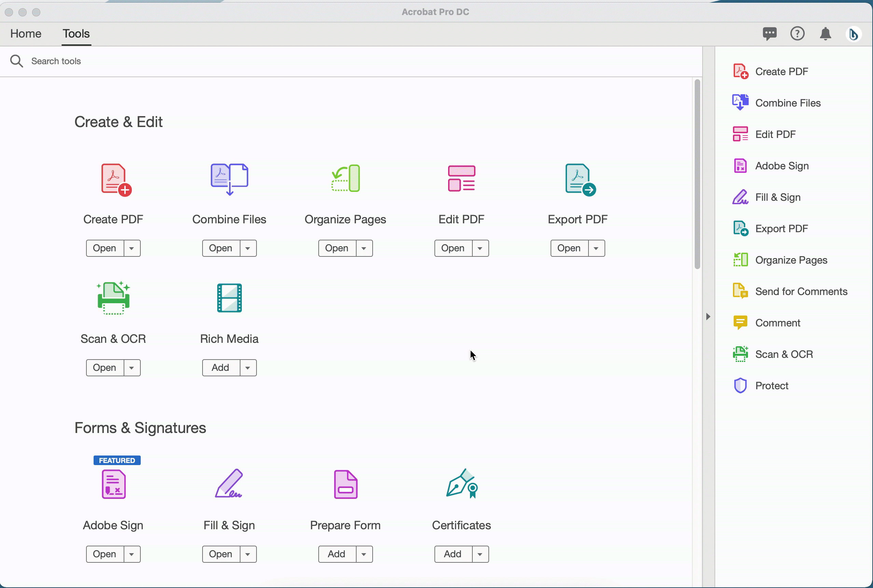Switch to the Home tab
The height and width of the screenshot is (588, 873).
point(26,34)
